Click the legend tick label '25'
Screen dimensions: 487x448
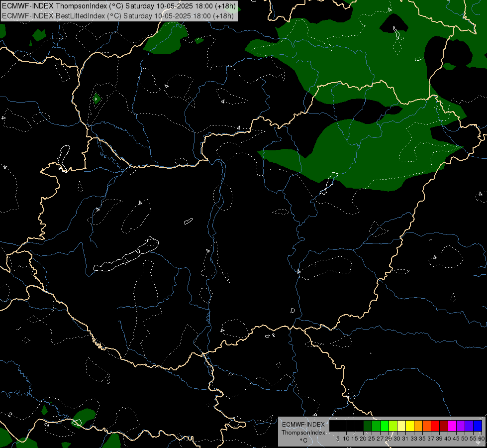372,439
